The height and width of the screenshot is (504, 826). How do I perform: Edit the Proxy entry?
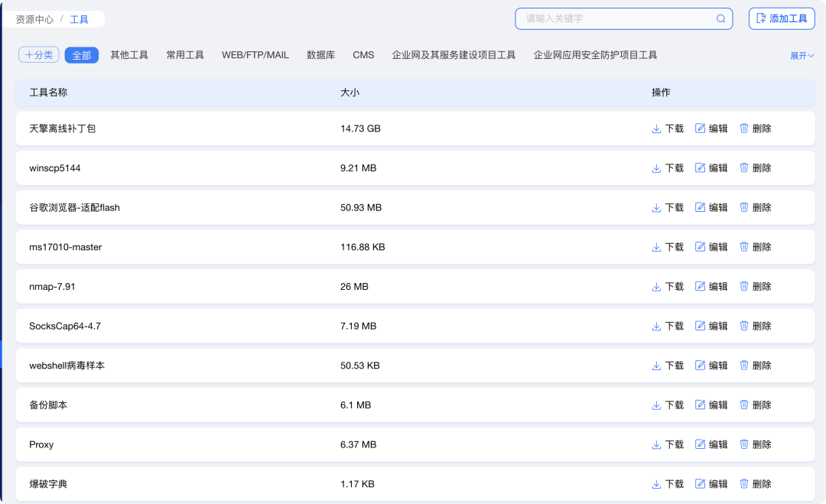coord(711,444)
